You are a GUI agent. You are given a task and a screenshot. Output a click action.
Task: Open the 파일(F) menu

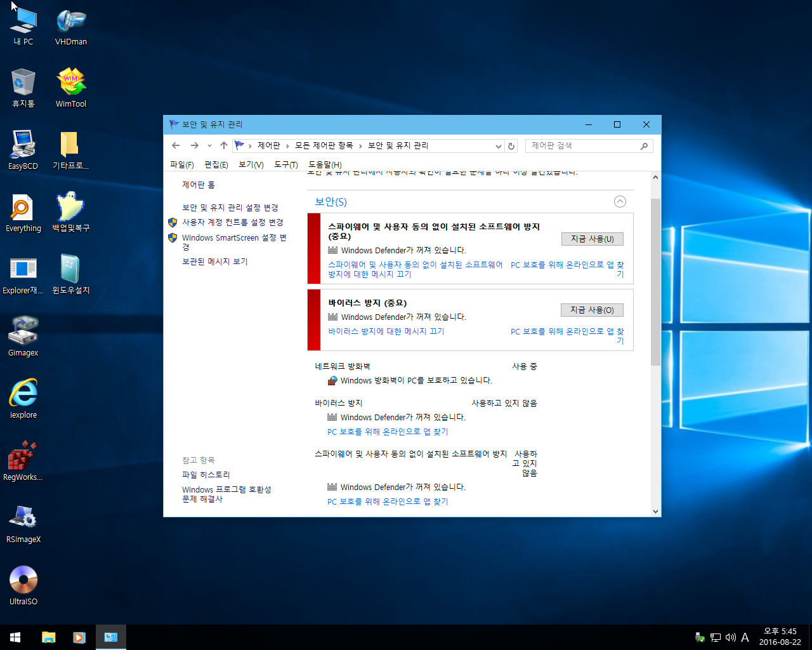182,164
